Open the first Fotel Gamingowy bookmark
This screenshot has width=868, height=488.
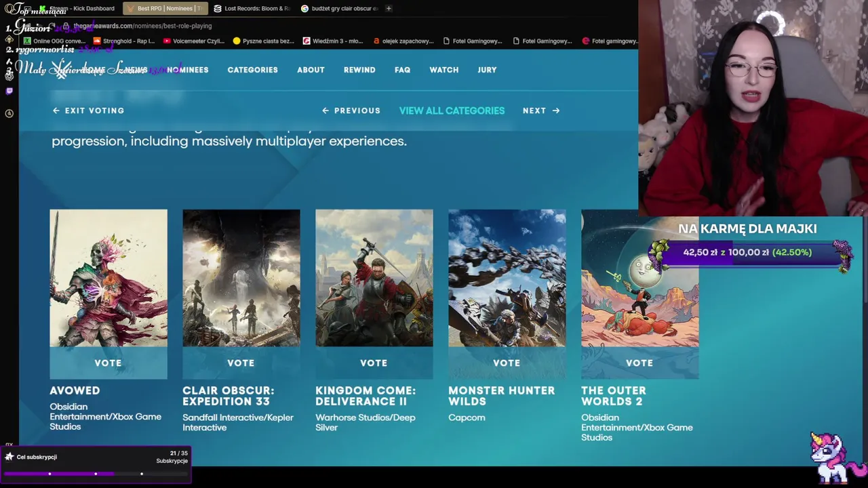coord(473,41)
